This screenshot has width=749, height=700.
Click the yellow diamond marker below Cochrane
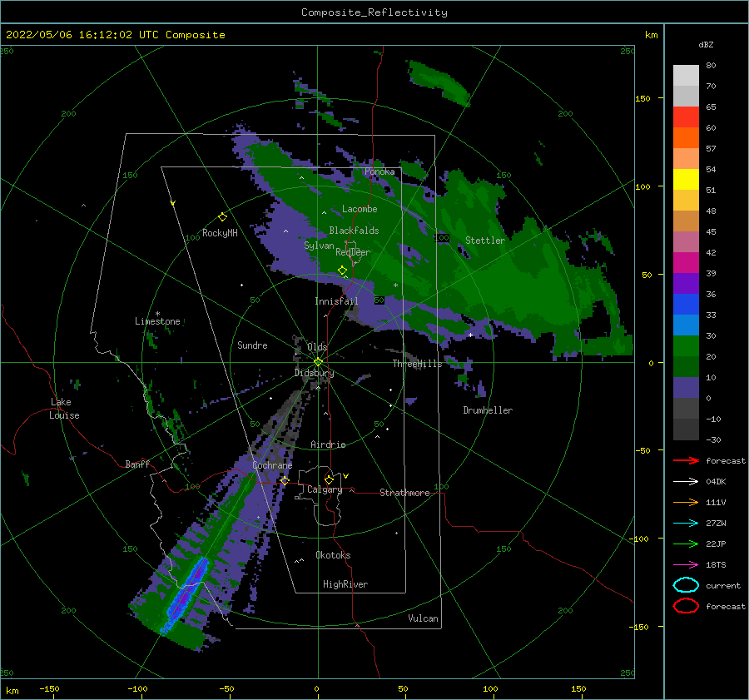[285, 480]
